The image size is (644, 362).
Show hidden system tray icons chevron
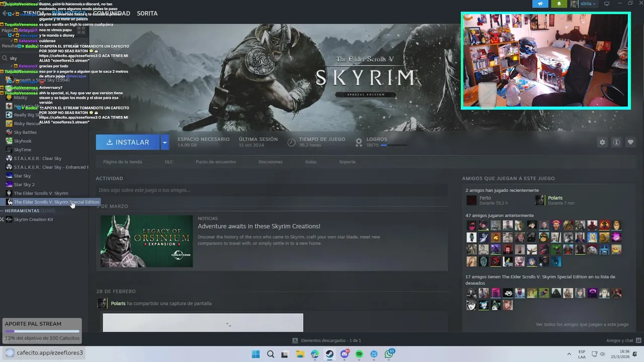(x=569, y=354)
